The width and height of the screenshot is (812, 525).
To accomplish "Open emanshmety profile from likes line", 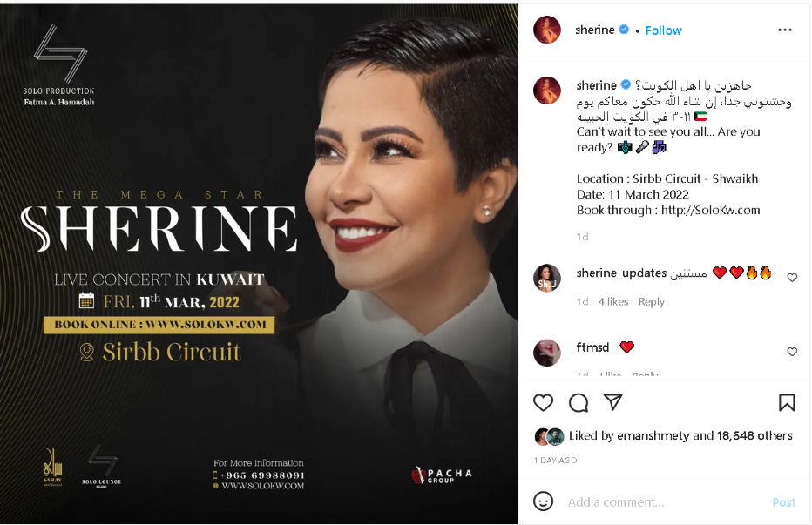I will tap(653, 435).
